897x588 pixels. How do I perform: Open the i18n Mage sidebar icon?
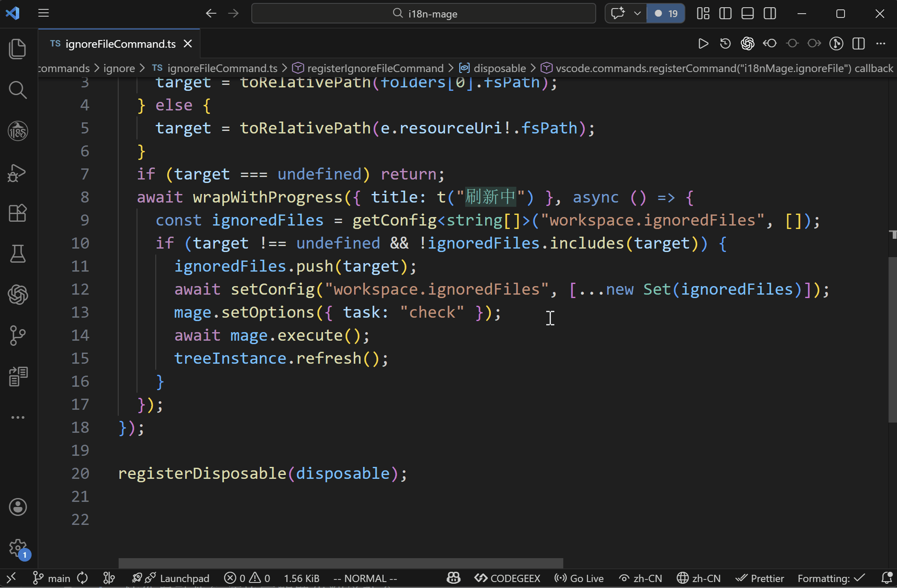pos(17,131)
